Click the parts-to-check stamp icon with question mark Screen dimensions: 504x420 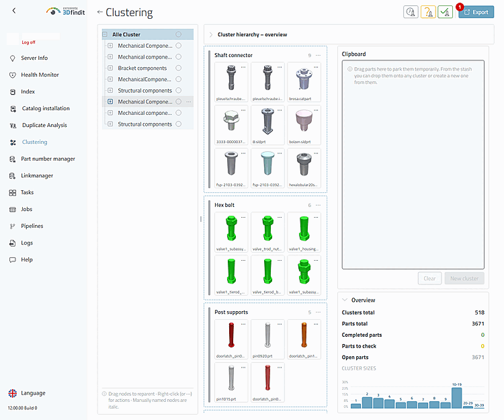pyautogui.click(x=428, y=12)
